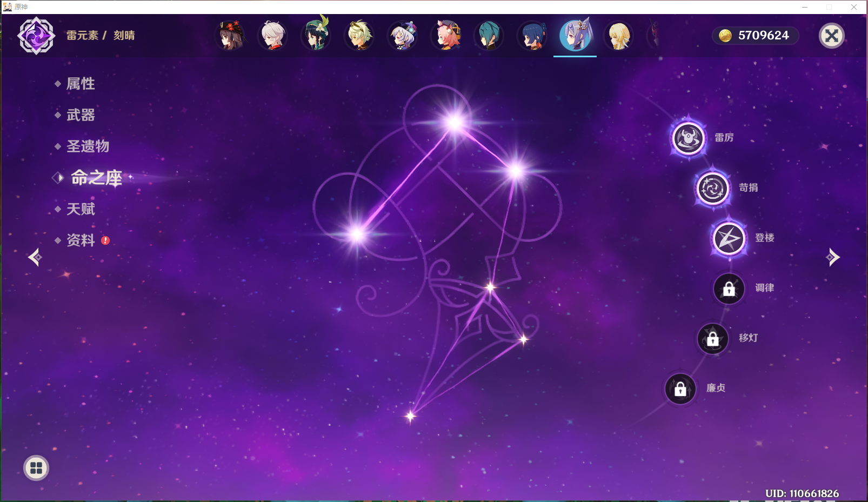Click the 登楼 label text
The width and height of the screenshot is (868, 502).
click(765, 238)
